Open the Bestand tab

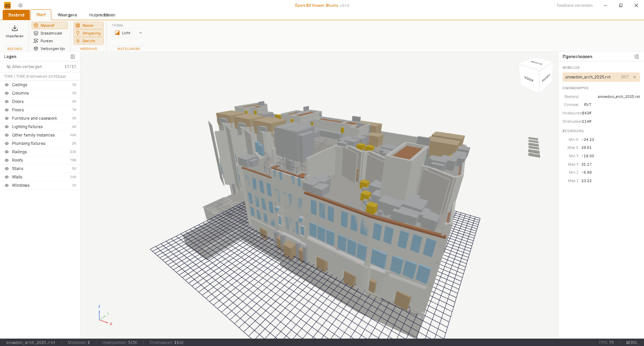[16, 15]
